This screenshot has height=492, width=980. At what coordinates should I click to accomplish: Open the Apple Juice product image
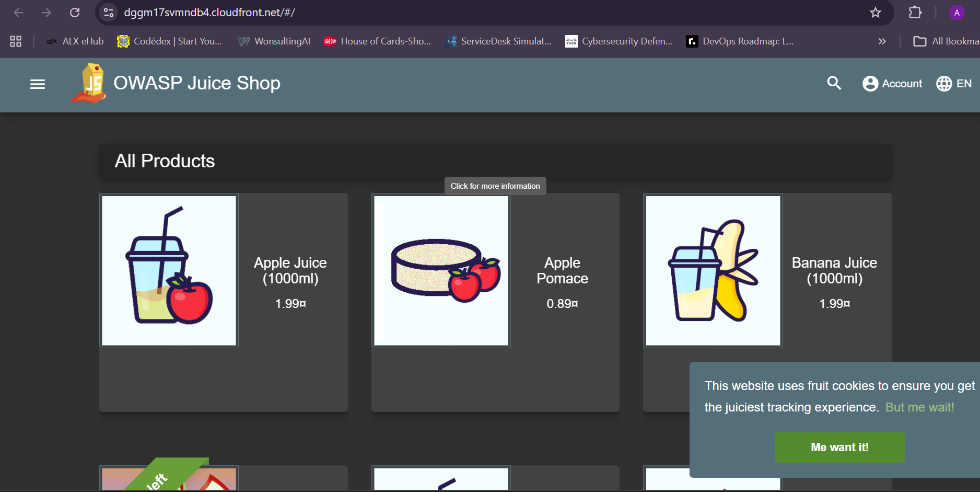point(169,271)
